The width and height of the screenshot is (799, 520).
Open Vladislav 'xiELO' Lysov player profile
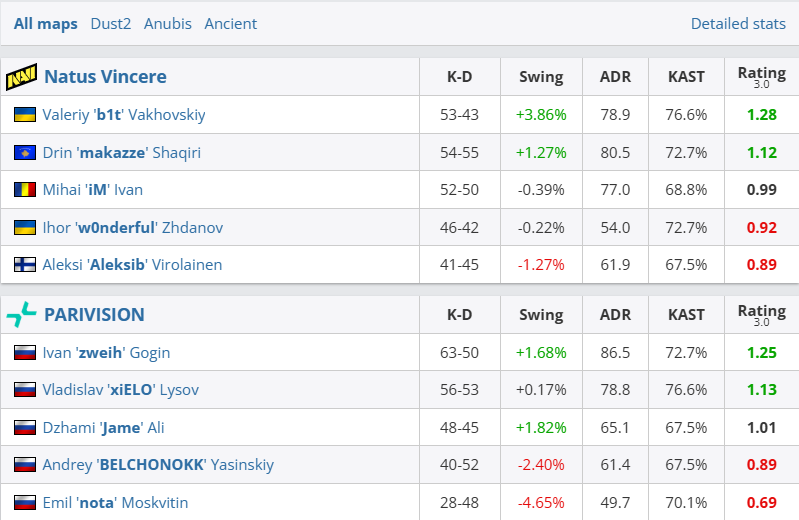(120, 390)
